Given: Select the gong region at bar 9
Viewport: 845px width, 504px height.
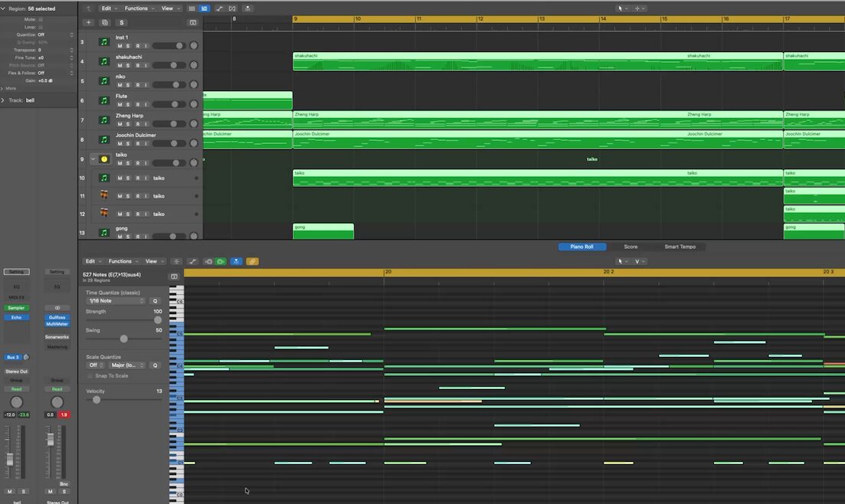Looking at the screenshot, I should (x=323, y=231).
